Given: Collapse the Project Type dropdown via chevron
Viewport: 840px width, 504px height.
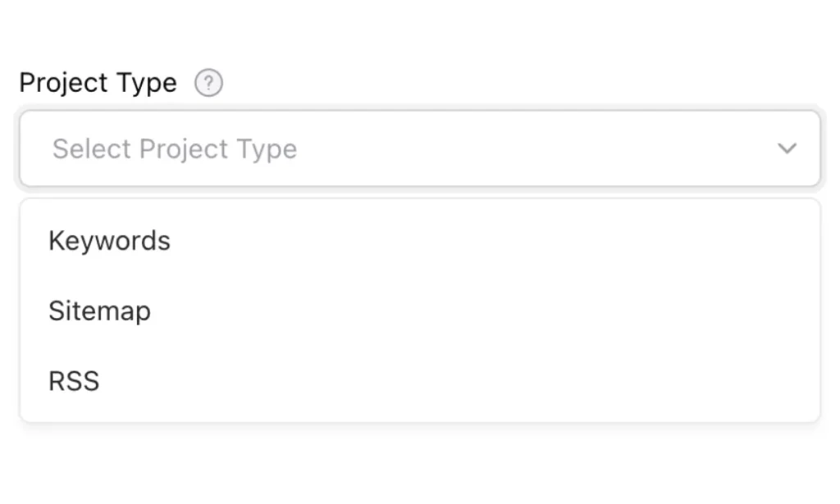Looking at the screenshot, I should 787,148.
